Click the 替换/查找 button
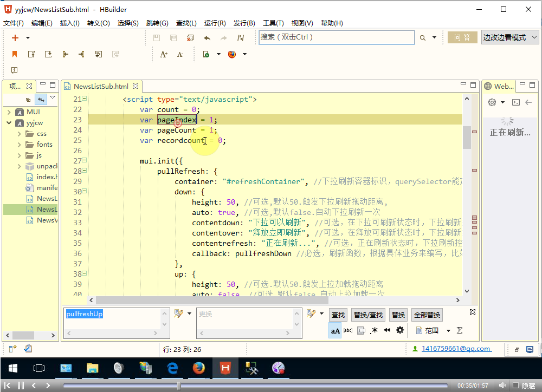Viewport: 542px width, 392px height. (x=368, y=315)
